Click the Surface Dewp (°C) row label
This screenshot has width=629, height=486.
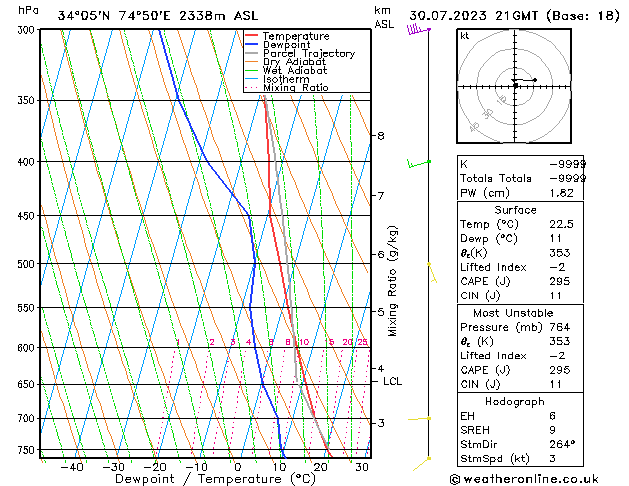pos(489,239)
